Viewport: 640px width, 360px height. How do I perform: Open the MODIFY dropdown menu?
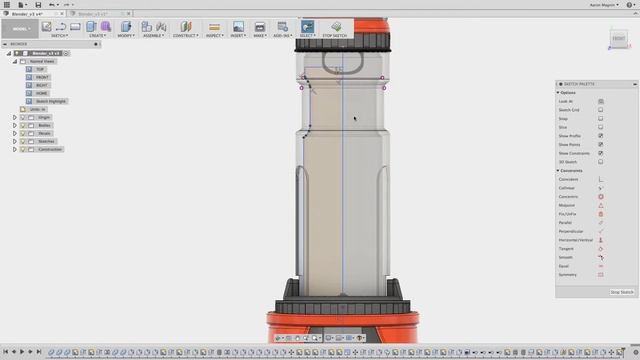click(126, 36)
